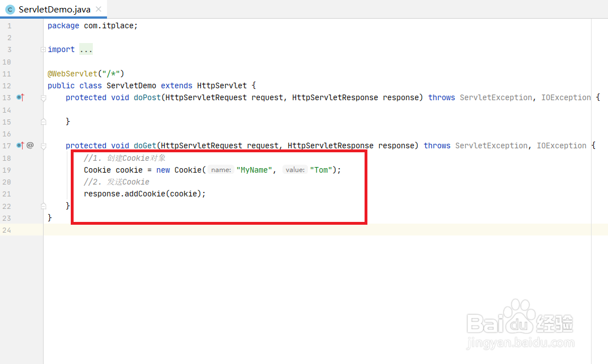Image resolution: width=608 pixels, height=364 pixels.
Task: Click the jingyan.baidu.com watermark link
Action: (521, 344)
